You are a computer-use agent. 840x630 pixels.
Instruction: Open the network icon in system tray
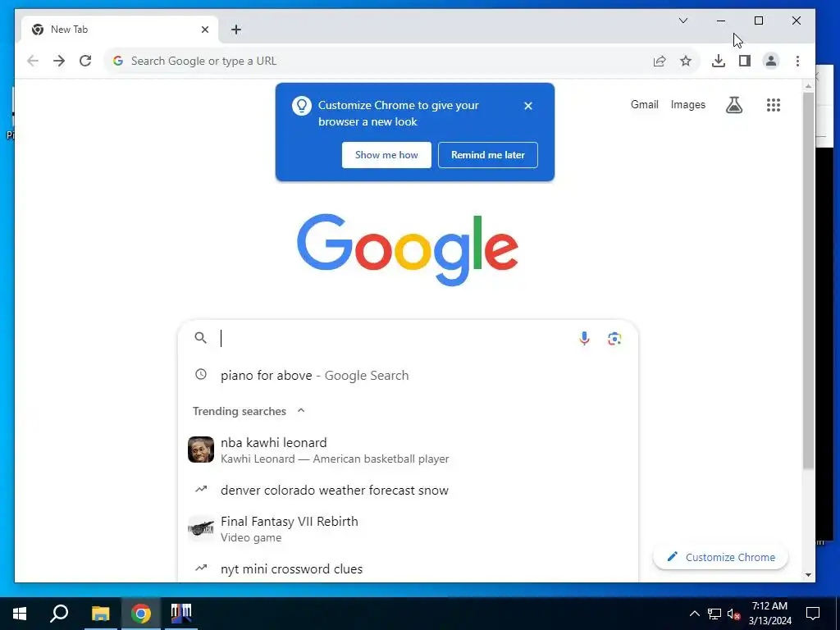[x=714, y=614]
